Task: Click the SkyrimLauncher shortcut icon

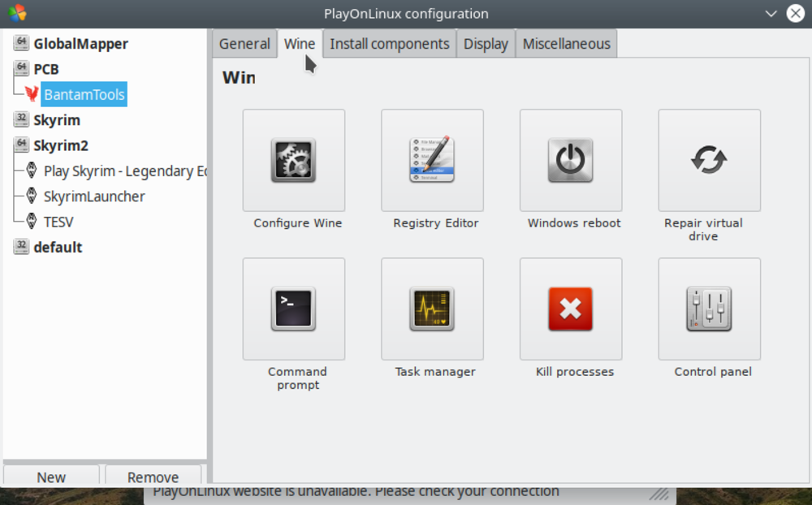Action: pyautogui.click(x=32, y=196)
